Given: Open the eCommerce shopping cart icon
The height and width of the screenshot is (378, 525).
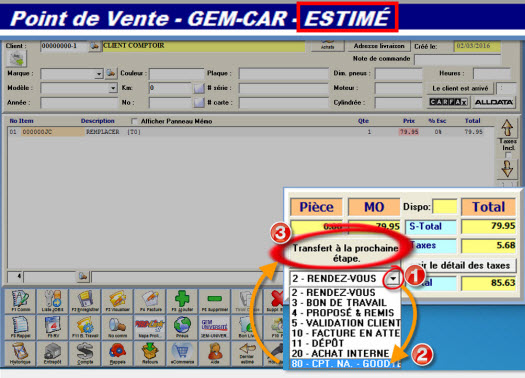Looking at the screenshot, I should pyautogui.click(x=182, y=353).
